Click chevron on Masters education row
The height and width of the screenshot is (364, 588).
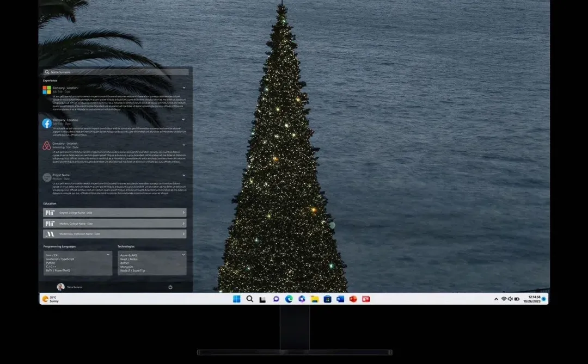(183, 224)
